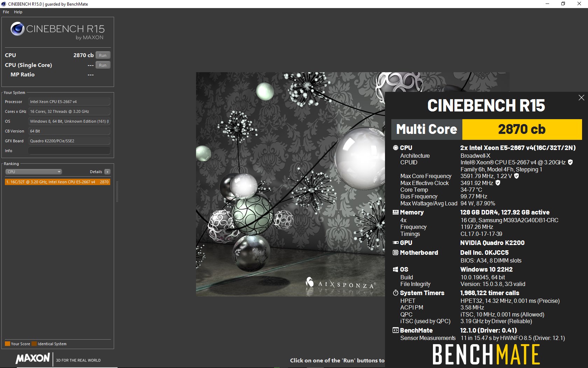Run the CPU (Single Core) benchmark
This screenshot has width=588, height=368.
(x=103, y=65)
